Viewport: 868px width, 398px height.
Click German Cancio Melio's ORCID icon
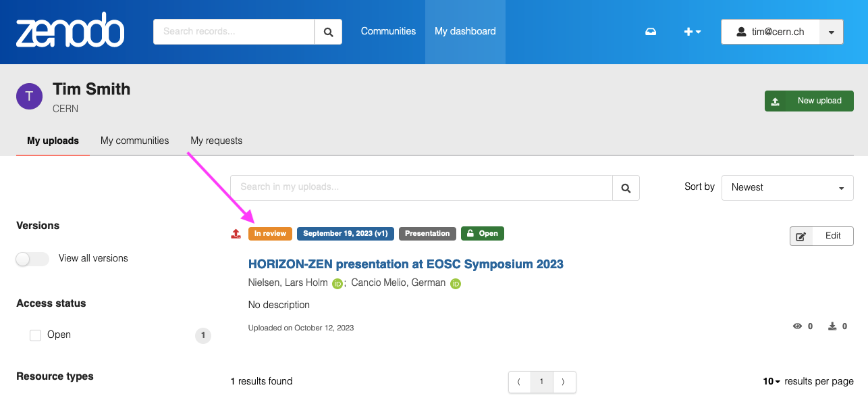point(456,284)
